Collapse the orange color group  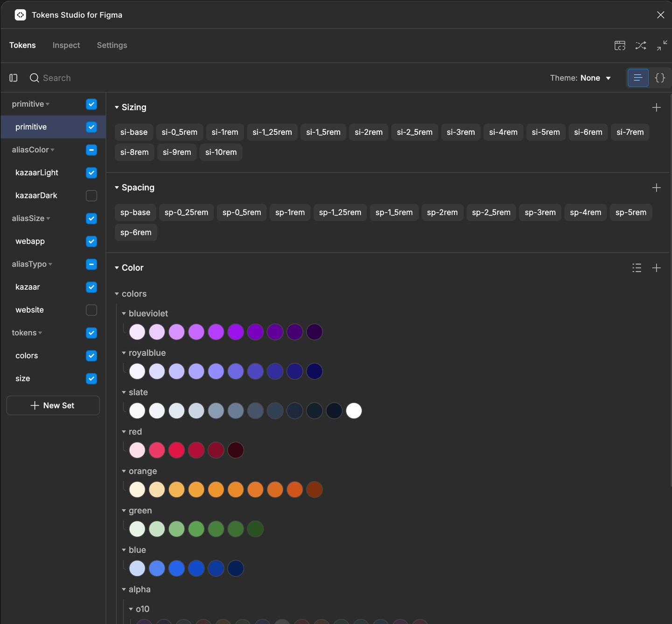click(124, 471)
